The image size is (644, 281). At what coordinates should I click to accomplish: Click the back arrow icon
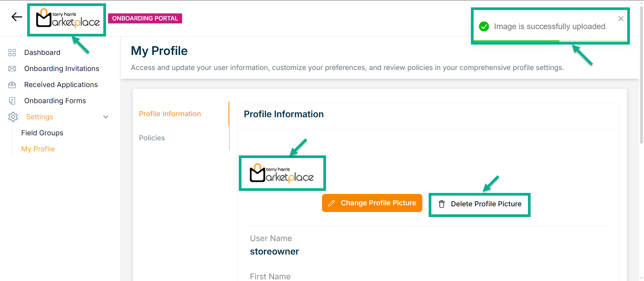[x=16, y=17]
